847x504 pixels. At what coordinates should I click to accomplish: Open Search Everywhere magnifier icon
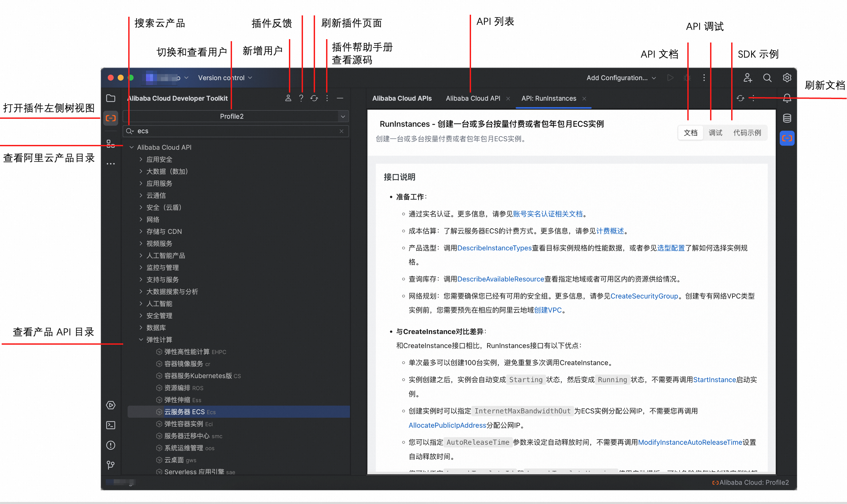767,78
